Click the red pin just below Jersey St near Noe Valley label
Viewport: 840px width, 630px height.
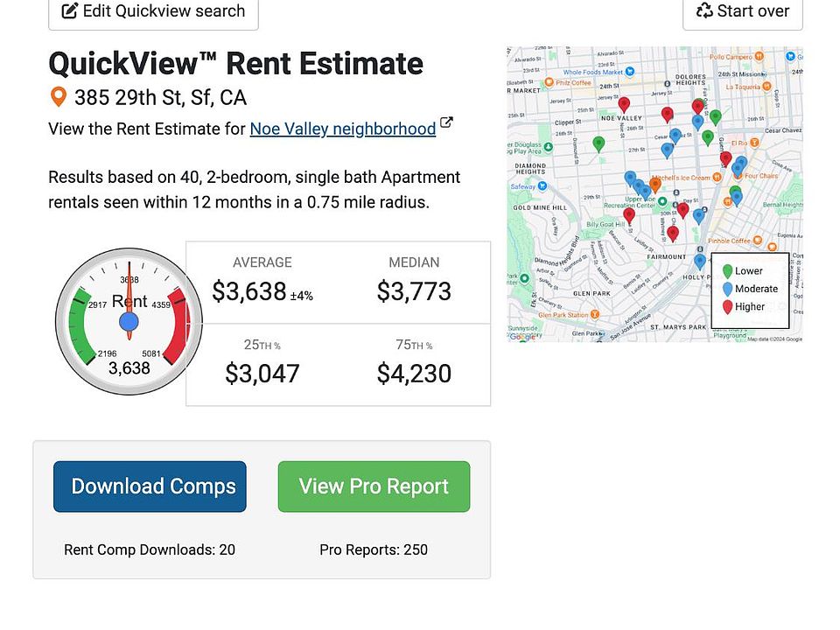[x=624, y=105]
